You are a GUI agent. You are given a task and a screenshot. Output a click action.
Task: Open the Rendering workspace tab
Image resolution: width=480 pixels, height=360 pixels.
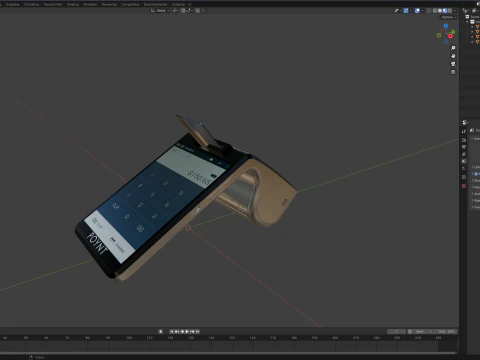(x=109, y=4)
